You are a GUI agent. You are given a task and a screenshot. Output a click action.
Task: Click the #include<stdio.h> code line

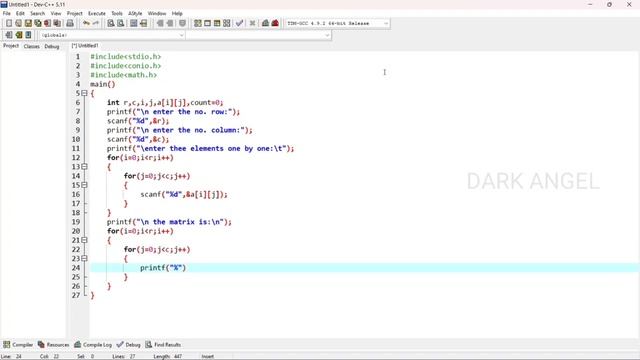pyautogui.click(x=126, y=56)
